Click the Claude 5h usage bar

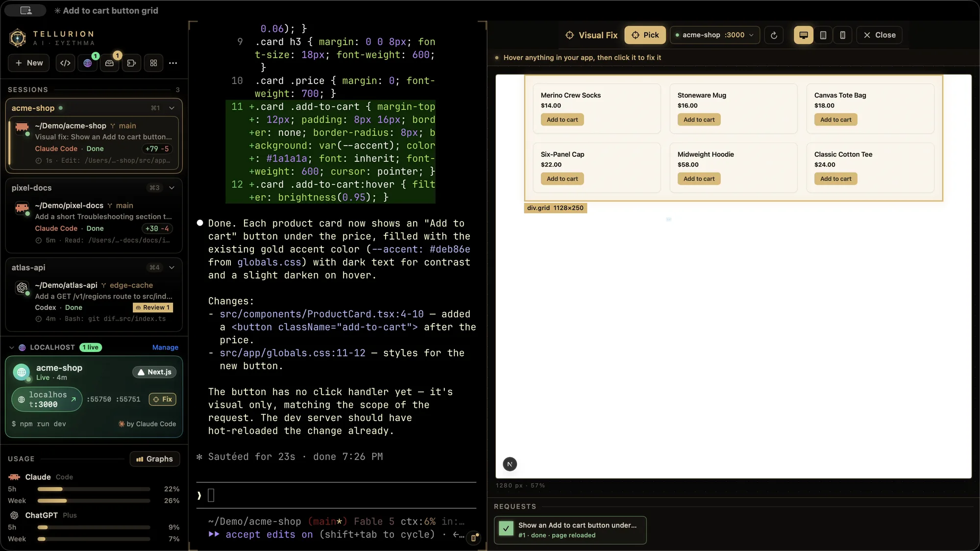pos(94,489)
